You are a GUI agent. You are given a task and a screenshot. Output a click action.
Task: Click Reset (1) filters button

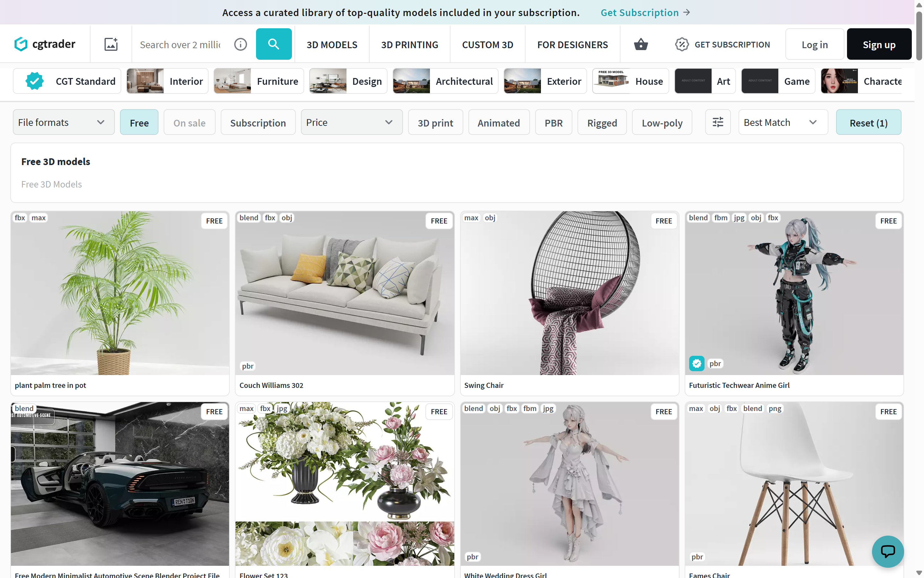coord(868,122)
